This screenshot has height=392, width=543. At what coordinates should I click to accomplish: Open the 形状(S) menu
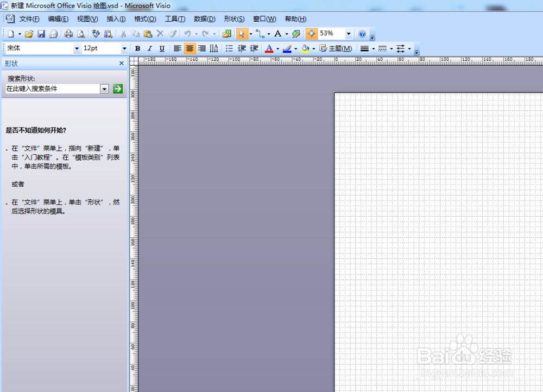234,19
